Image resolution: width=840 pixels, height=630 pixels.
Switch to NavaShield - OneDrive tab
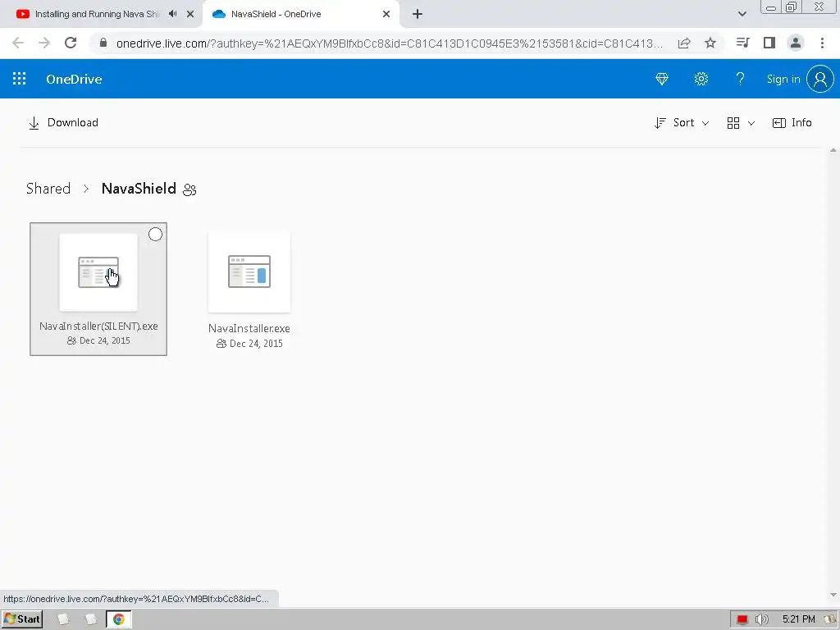(276, 14)
